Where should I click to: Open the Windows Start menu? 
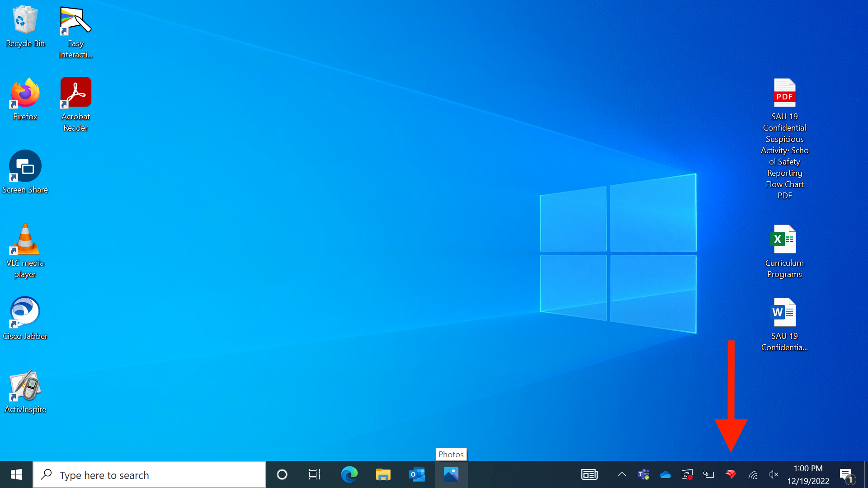16,474
